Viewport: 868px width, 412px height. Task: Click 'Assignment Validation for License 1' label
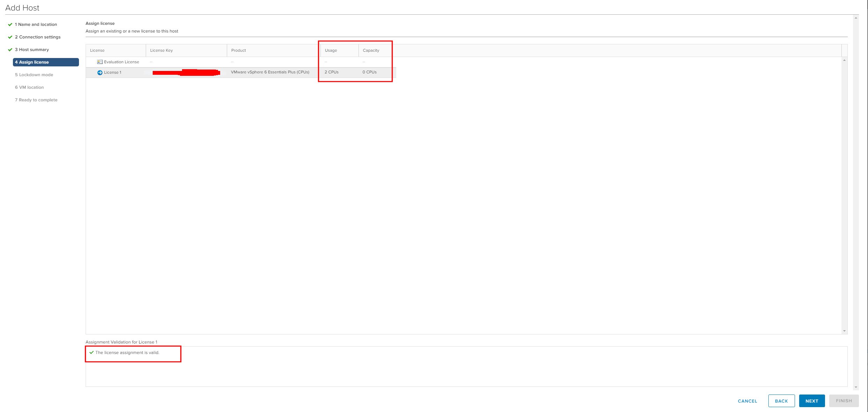click(x=121, y=342)
